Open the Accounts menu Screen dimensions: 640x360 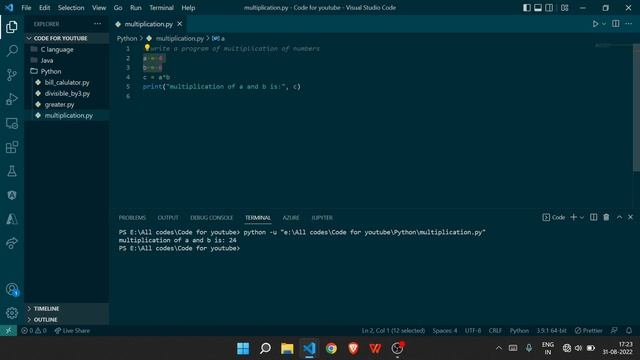(12, 289)
